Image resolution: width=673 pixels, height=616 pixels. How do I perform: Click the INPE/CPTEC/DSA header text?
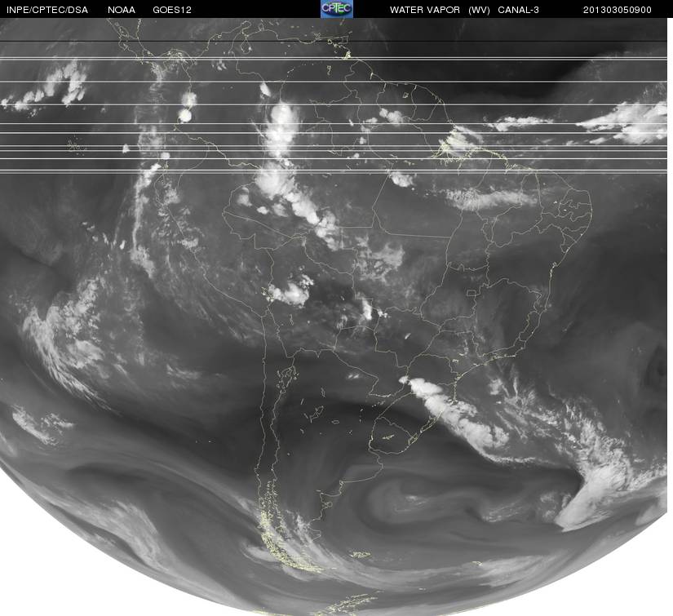(x=47, y=10)
